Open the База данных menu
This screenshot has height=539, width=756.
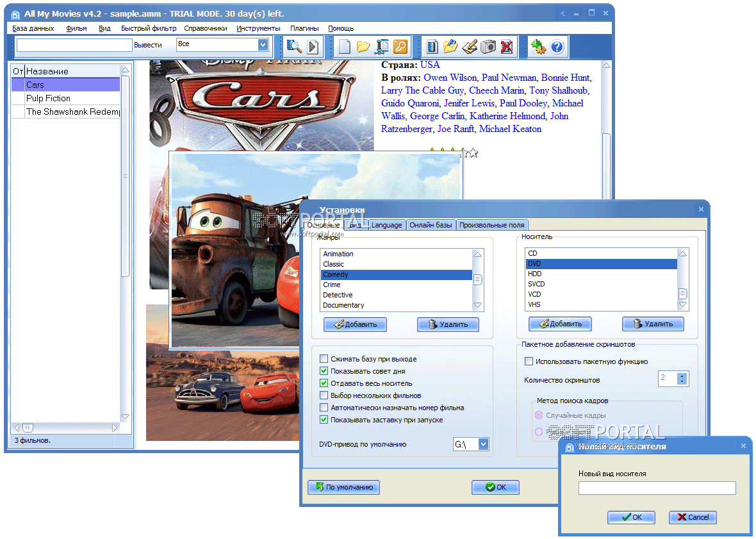33,28
